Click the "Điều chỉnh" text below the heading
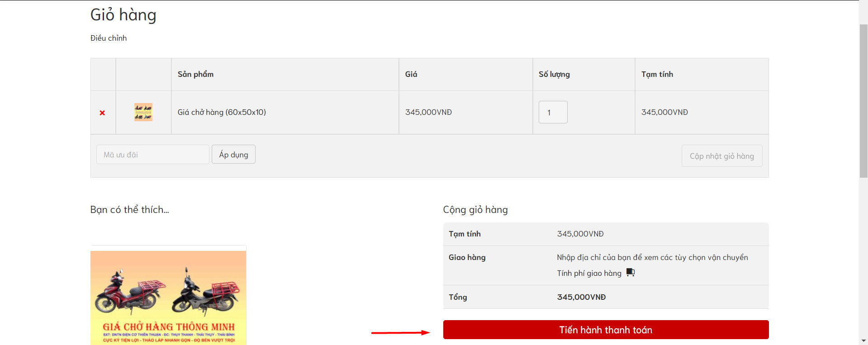 click(109, 38)
